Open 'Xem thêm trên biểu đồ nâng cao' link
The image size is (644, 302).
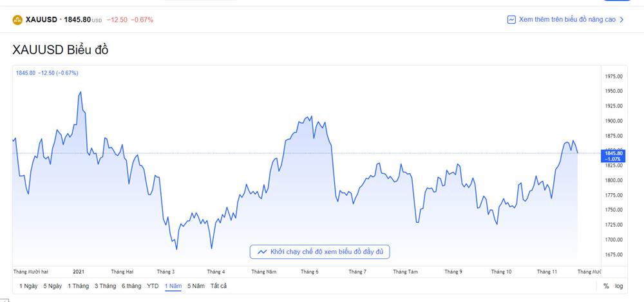560,20
